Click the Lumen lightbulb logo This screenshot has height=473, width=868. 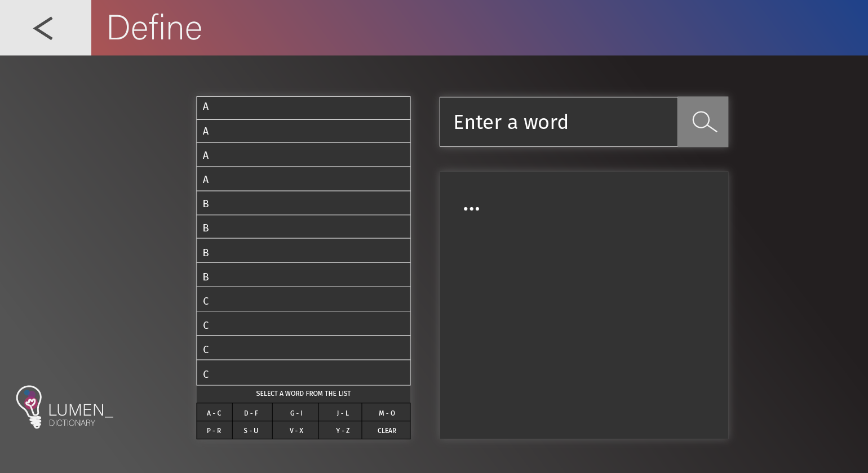[x=29, y=407]
